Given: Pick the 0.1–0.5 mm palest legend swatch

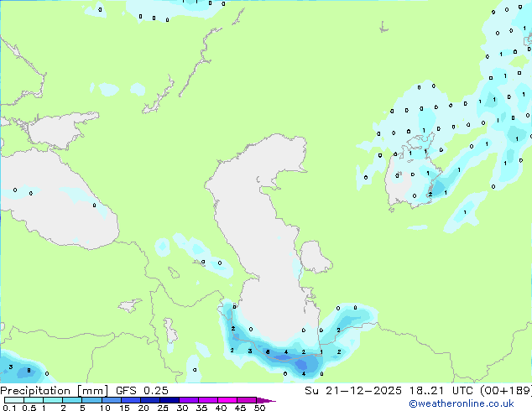Looking at the screenshot, I should click(x=14, y=400).
